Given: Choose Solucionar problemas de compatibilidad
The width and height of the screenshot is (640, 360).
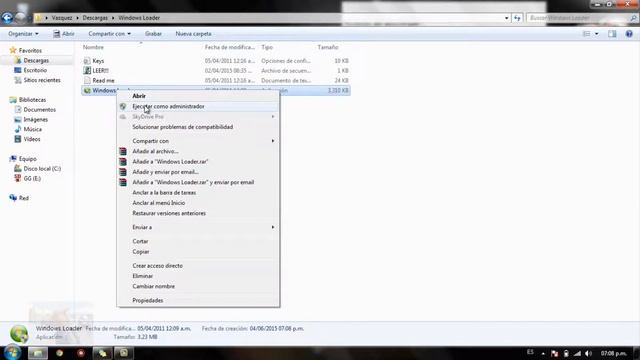Looking at the screenshot, I should point(182,127).
